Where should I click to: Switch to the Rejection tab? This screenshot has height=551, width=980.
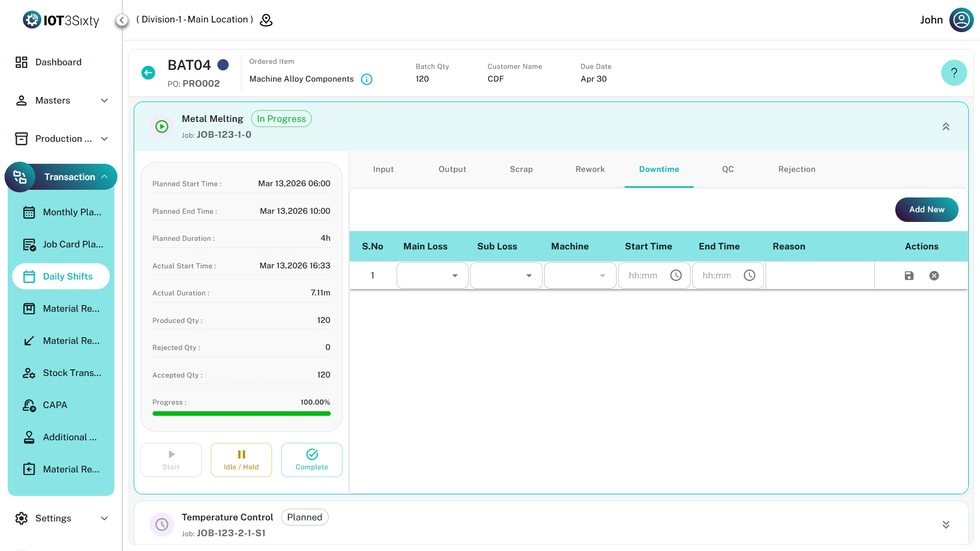pos(796,169)
